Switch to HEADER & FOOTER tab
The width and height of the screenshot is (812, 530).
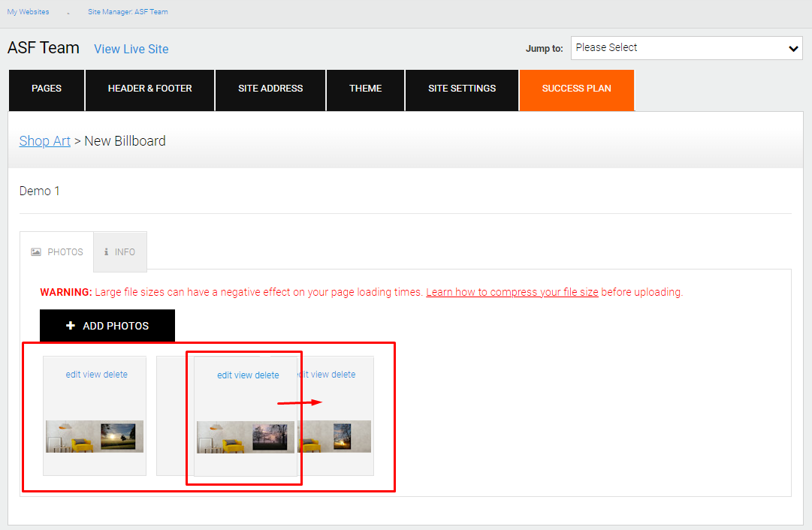(149, 90)
